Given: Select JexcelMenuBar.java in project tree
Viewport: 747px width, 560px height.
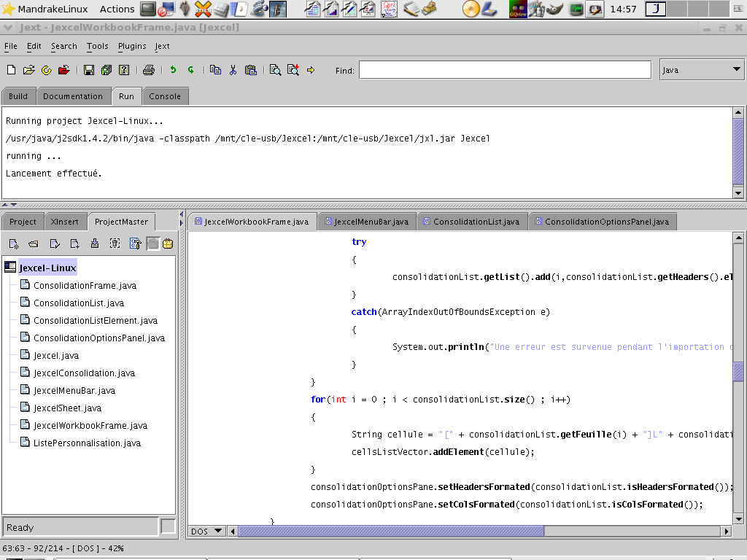Looking at the screenshot, I should 74,391.
